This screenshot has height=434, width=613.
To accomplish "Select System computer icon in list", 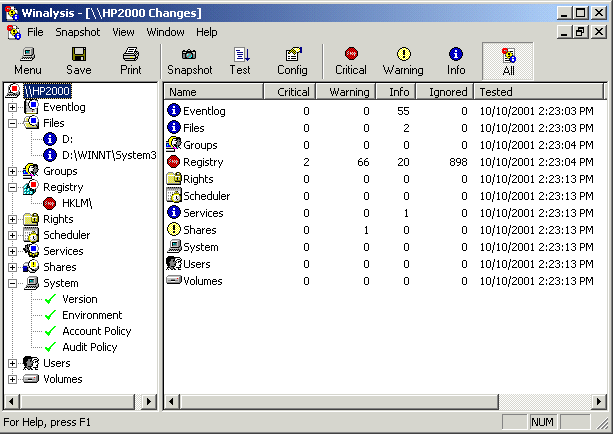I will coord(174,246).
